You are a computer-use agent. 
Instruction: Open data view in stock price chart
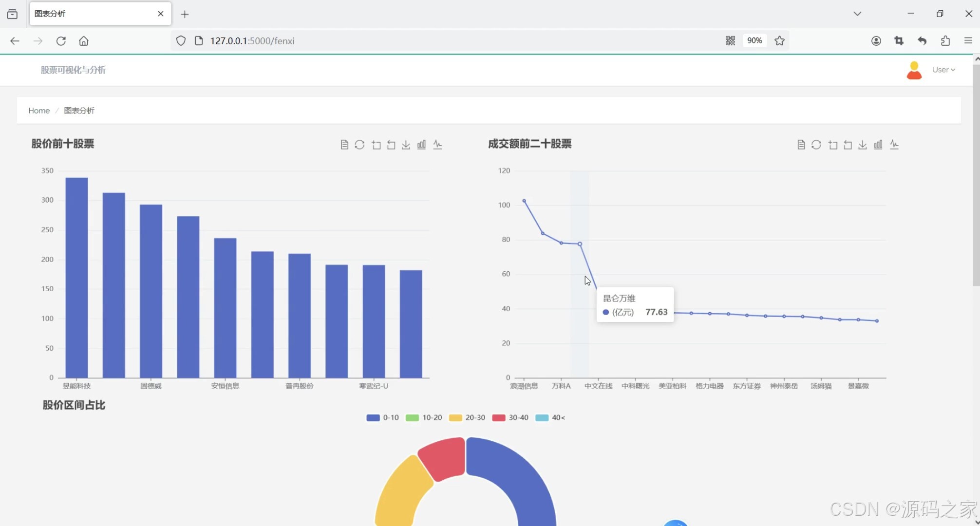(x=344, y=145)
